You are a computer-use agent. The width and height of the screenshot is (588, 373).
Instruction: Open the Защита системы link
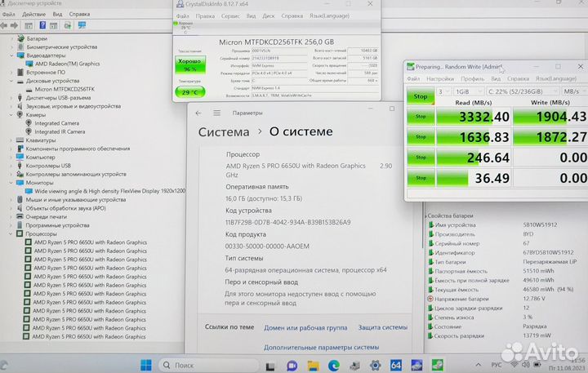pos(383,327)
